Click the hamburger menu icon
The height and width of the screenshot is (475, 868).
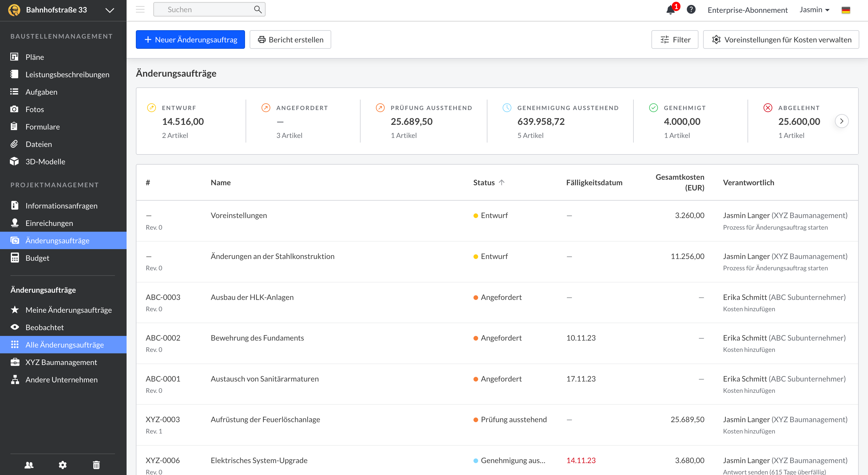[140, 10]
